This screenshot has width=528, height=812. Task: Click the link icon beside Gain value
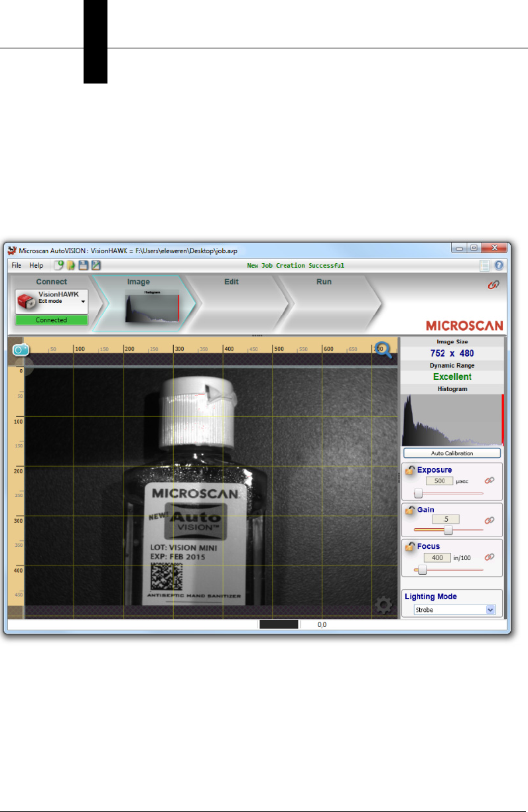(490, 520)
